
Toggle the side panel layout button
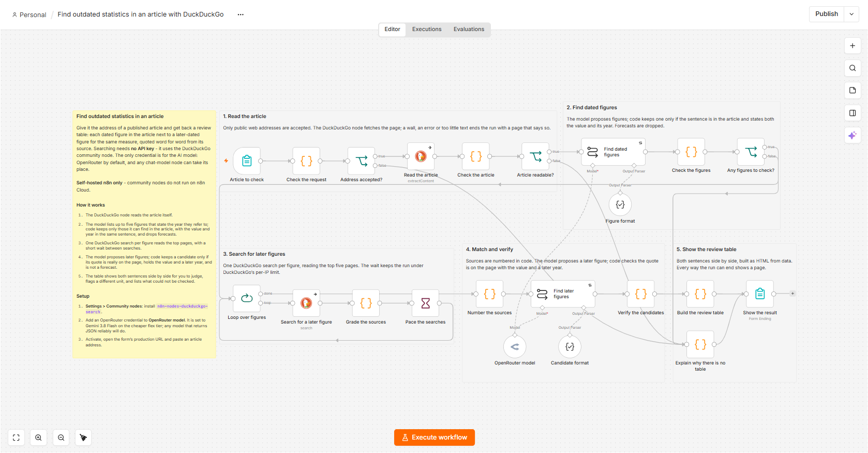tap(852, 113)
